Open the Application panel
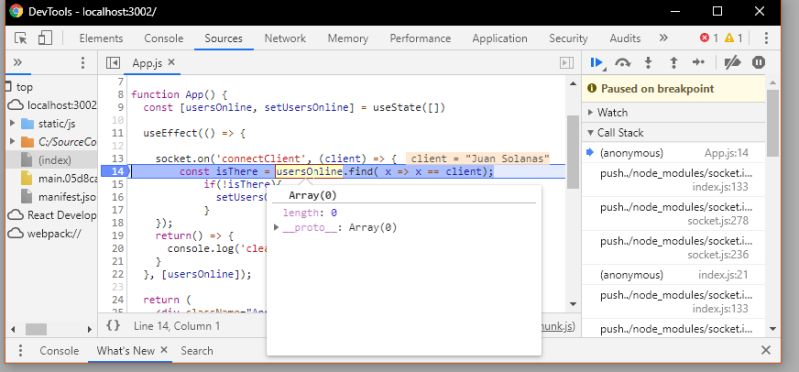The image size is (799, 372). 499,39
